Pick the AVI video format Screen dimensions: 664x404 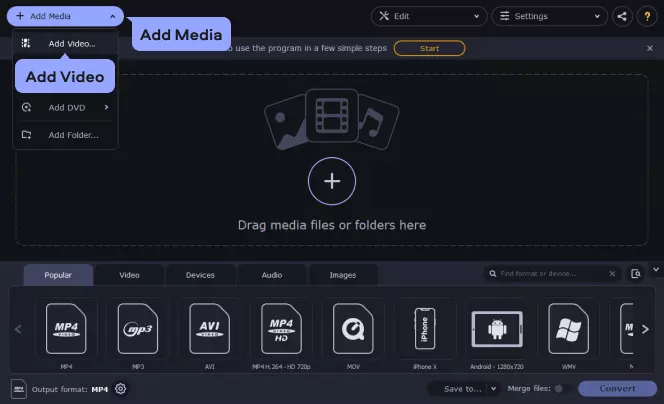[x=210, y=329]
